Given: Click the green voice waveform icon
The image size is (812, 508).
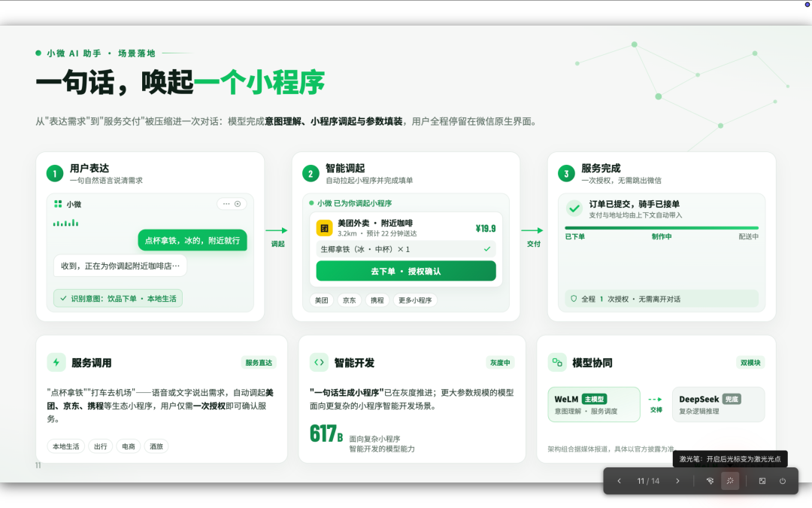Looking at the screenshot, I should tap(65, 223).
